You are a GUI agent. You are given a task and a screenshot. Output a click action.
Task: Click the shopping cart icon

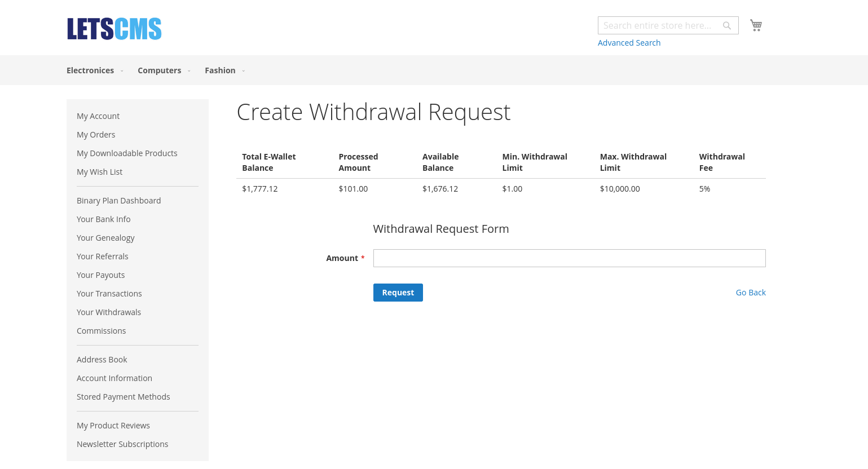756,25
